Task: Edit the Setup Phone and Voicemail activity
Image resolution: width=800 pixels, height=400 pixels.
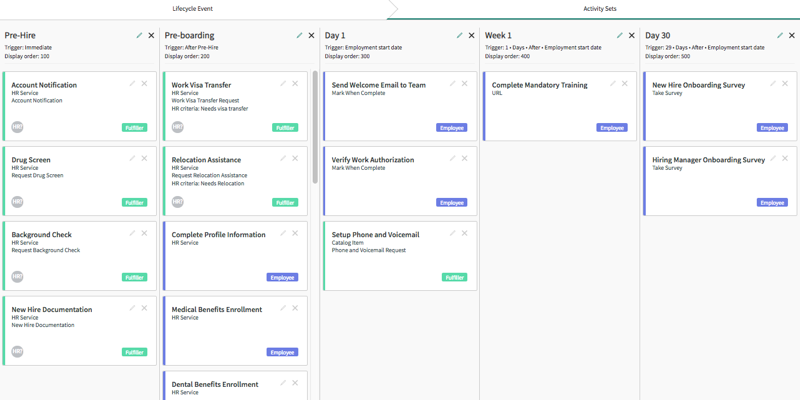Action: pos(453,233)
